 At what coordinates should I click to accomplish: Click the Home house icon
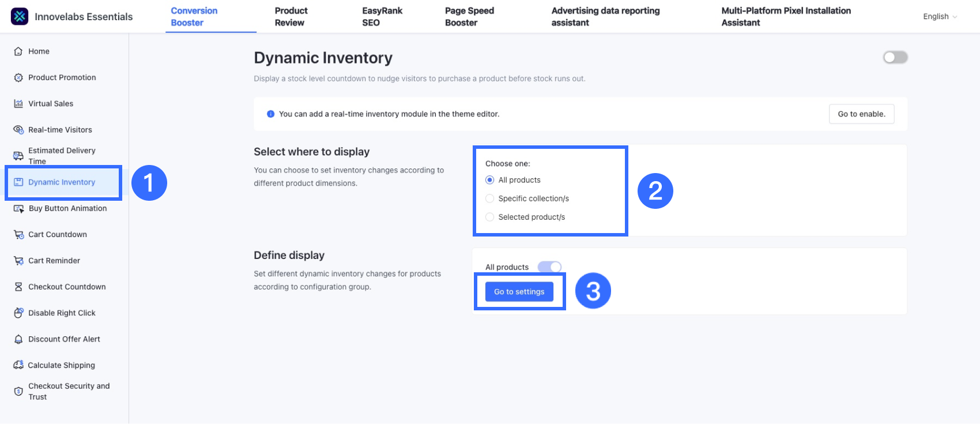[18, 51]
